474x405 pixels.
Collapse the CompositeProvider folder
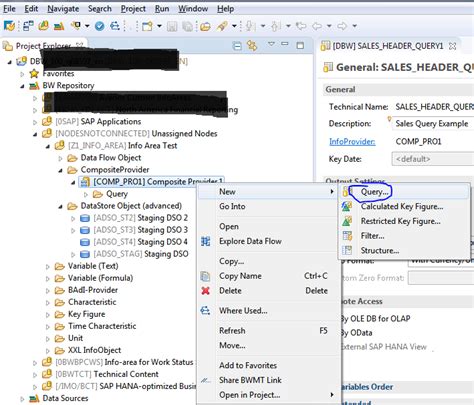pyautogui.click(x=60, y=170)
